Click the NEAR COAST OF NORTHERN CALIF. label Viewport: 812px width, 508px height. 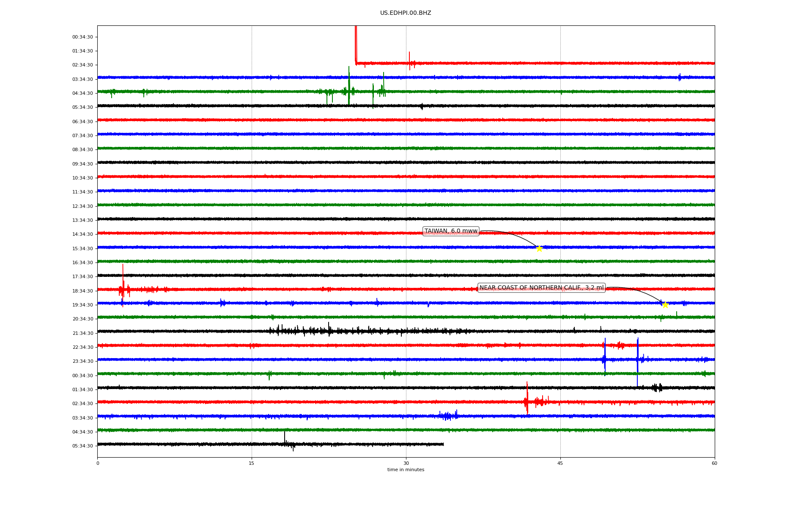pyautogui.click(x=541, y=288)
